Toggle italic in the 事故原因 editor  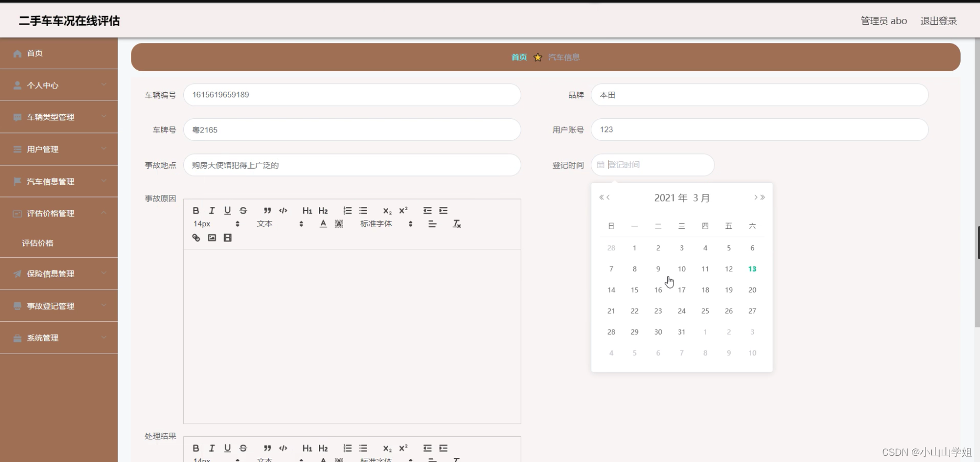[x=212, y=211]
